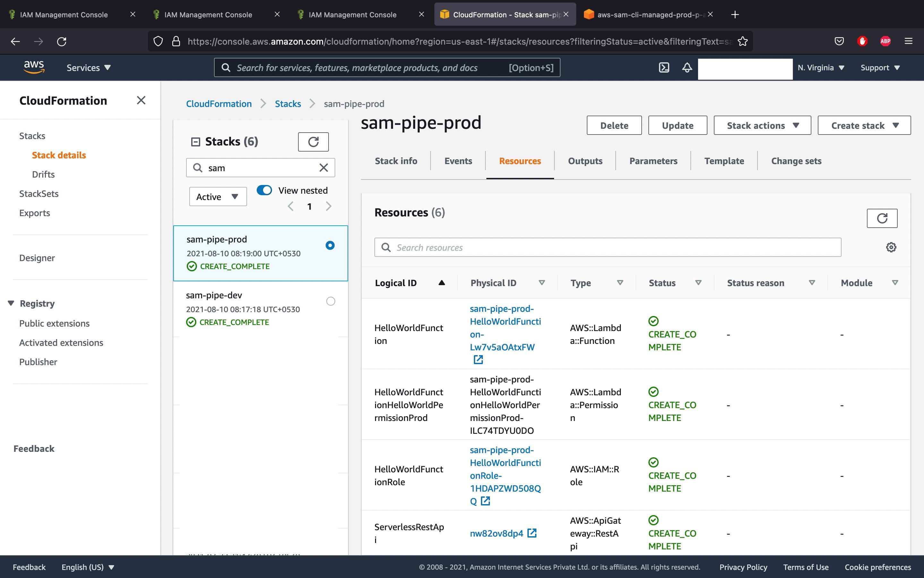Open Pocket save icon in toolbar
Screen dimensions: 924x578
pyautogui.click(x=839, y=41)
